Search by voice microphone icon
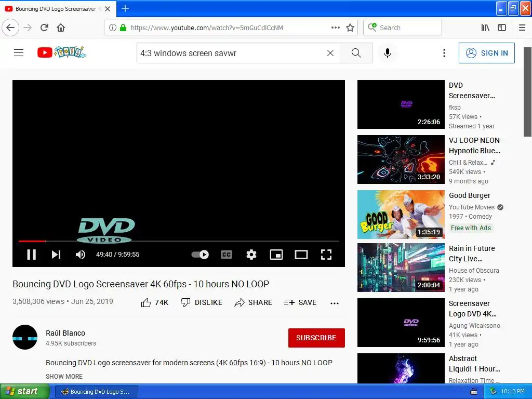 pyautogui.click(x=388, y=53)
